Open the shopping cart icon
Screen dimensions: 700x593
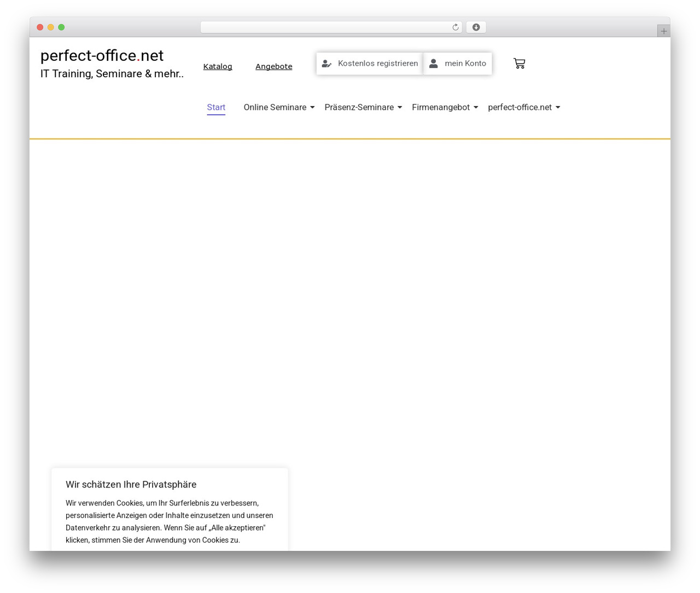[x=519, y=63]
